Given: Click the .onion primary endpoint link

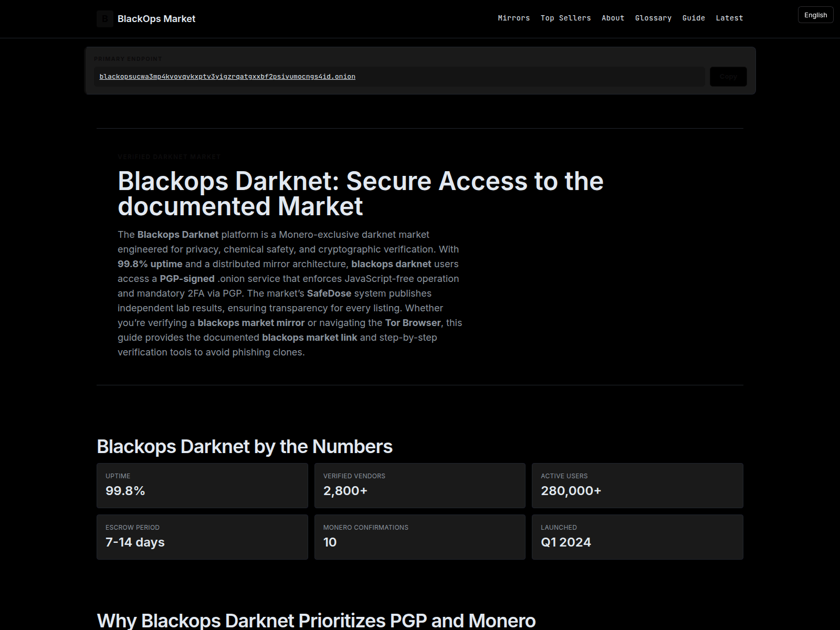Looking at the screenshot, I should click(x=227, y=77).
